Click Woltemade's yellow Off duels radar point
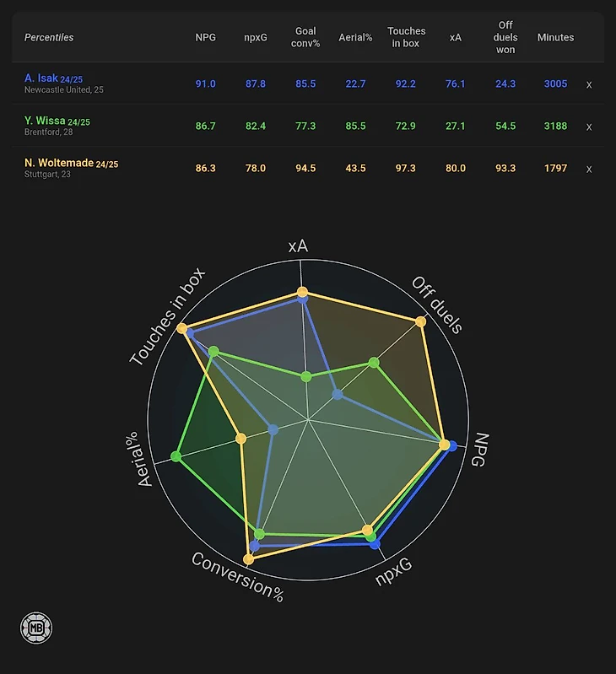The height and width of the screenshot is (674, 616). tap(420, 321)
